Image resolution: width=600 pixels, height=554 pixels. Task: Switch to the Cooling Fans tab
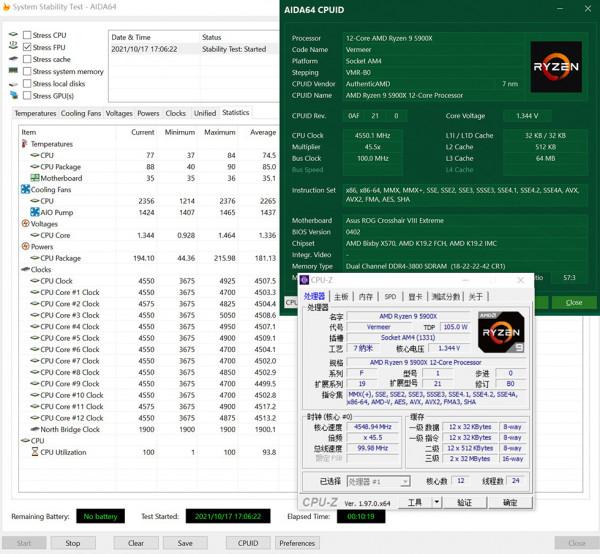tap(81, 113)
